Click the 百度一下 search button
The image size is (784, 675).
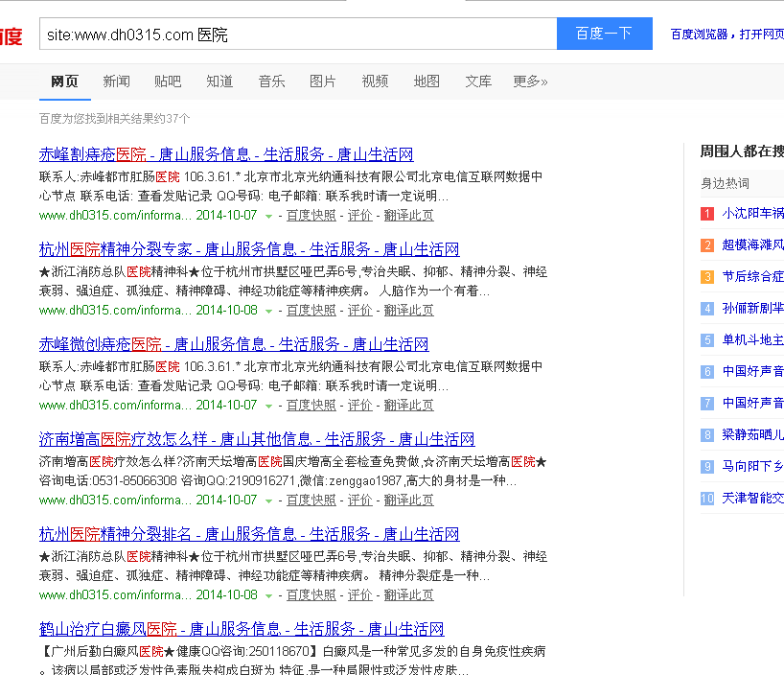[604, 33]
